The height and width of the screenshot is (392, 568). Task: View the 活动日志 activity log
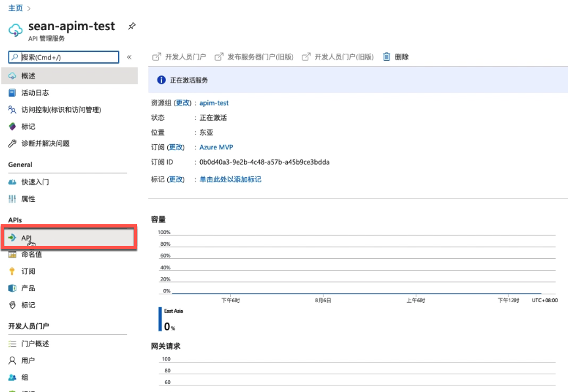click(34, 91)
